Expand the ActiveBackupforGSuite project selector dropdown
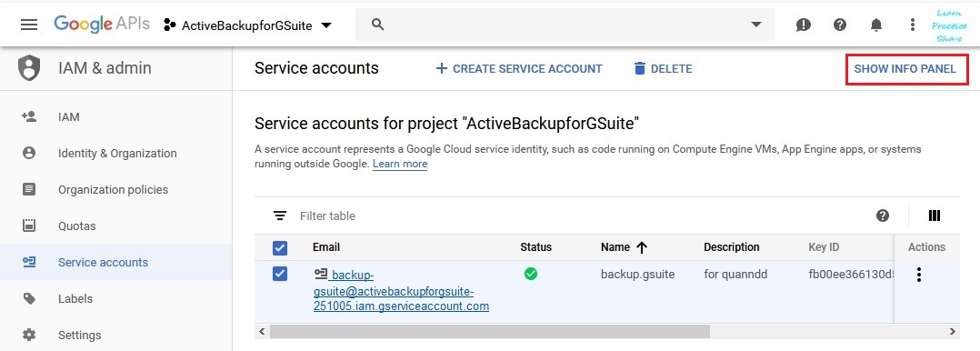Image resolution: width=980 pixels, height=351 pixels. pyautogui.click(x=247, y=25)
